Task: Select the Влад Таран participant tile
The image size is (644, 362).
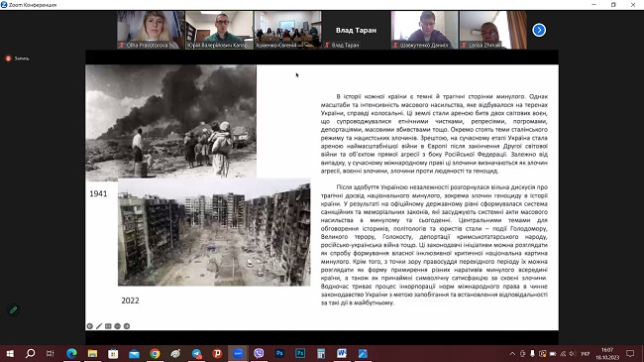Action: (356, 30)
